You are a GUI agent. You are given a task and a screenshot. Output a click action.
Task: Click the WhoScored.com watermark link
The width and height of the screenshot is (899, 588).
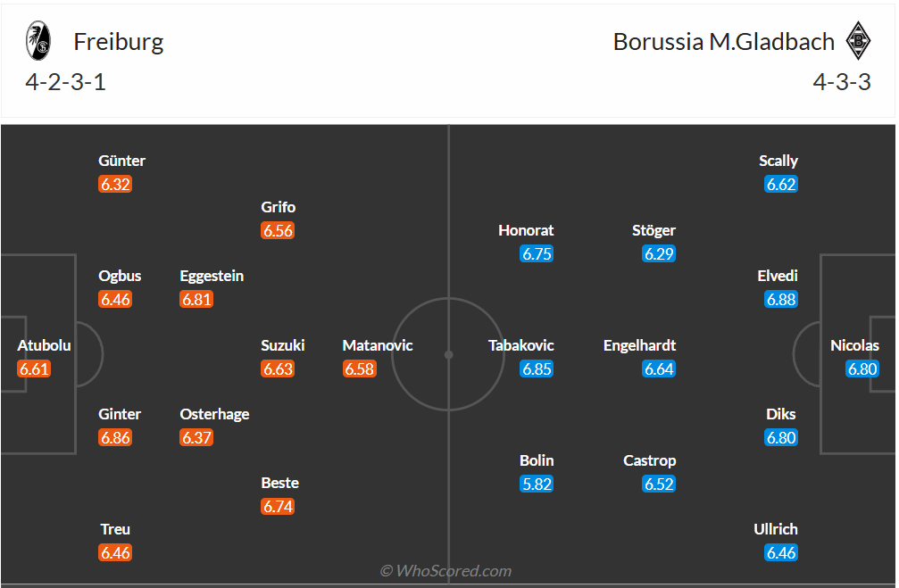point(445,570)
